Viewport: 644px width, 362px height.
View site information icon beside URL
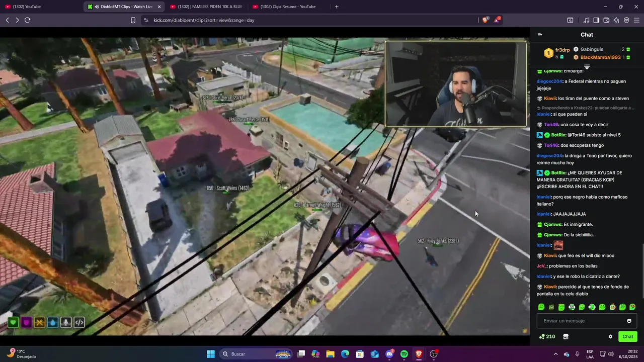coord(146,20)
